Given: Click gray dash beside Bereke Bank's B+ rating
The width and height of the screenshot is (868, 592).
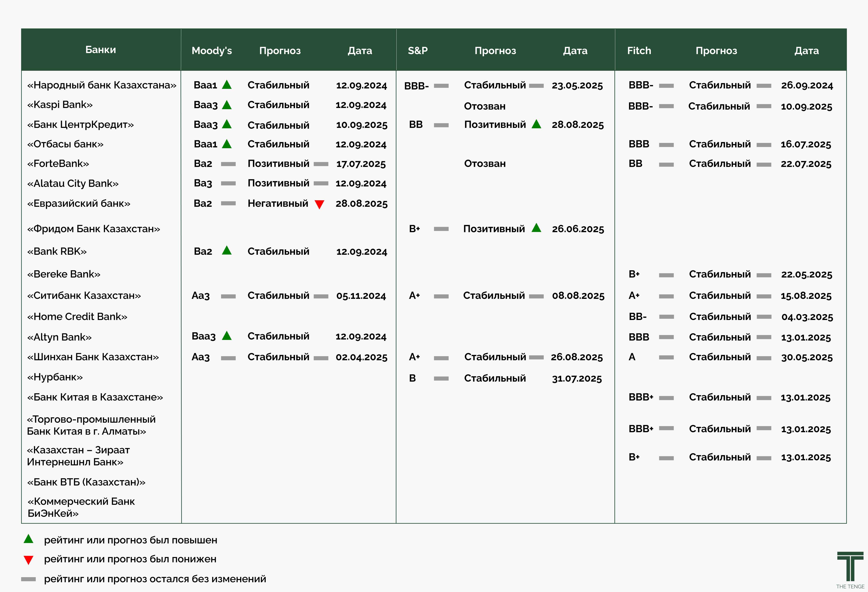Looking at the screenshot, I should point(666,275).
